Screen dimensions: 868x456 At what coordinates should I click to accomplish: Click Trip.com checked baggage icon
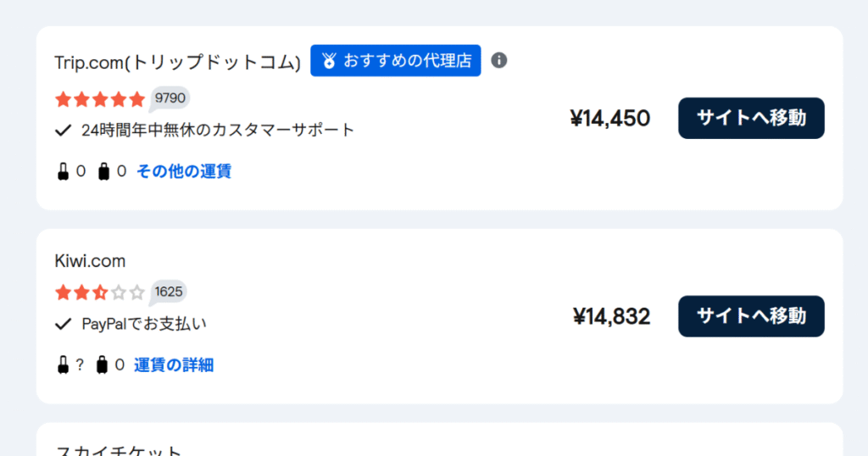pos(103,171)
